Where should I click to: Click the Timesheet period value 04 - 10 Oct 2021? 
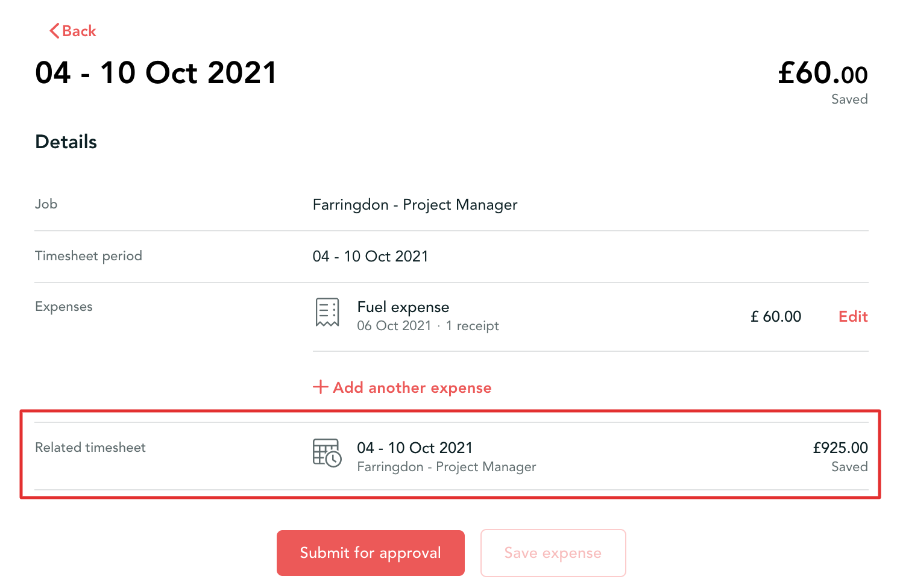(370, 256)
